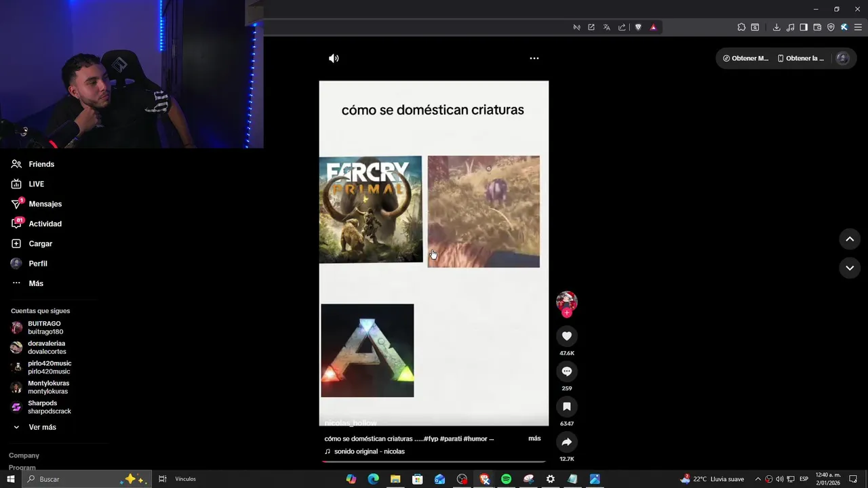
Task: Open the Task View icon on taskbar
Action: (x=163, y=479)
